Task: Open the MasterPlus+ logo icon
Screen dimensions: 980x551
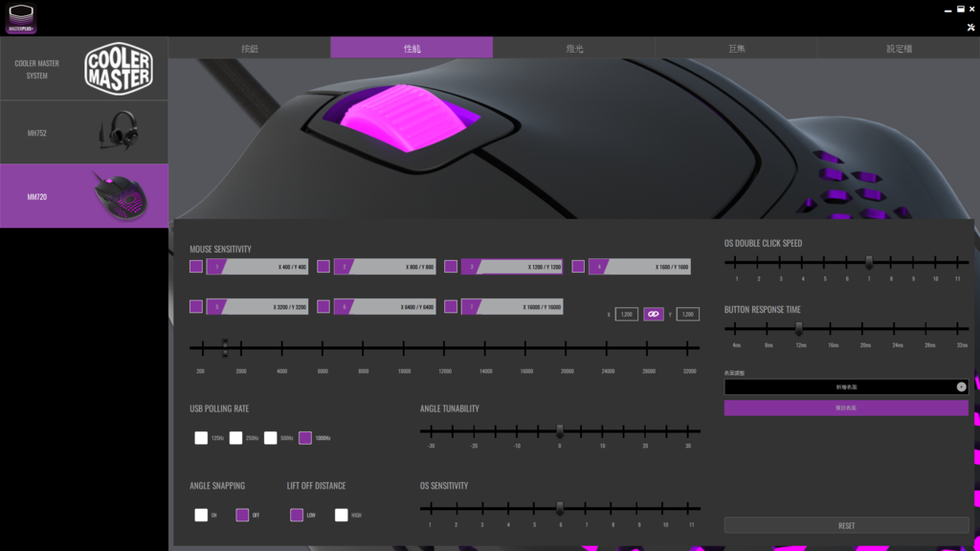Action: (21, 18)
